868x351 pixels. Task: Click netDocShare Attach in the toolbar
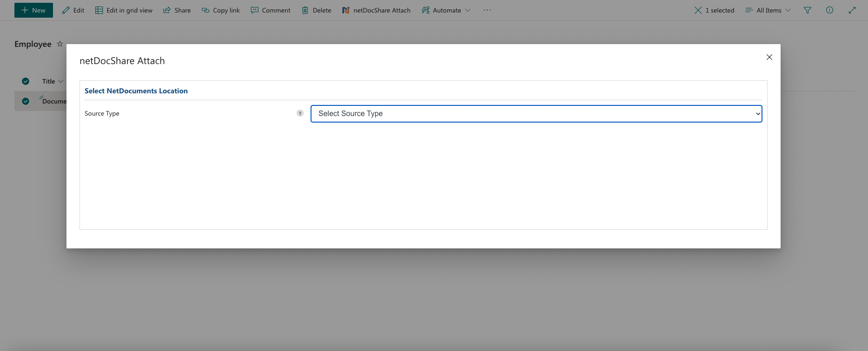(377, 10)
